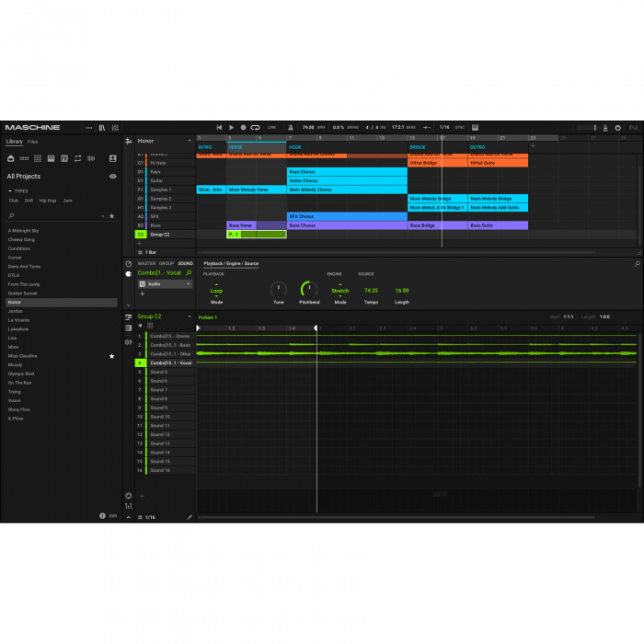This screenshot has height=644, width=644.
Task: Toggle the All Projects eye icon
Action: coord(113,176)
